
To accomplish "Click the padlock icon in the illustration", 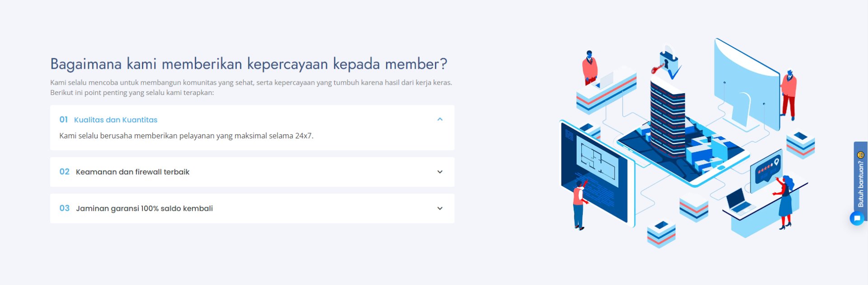I will tap(669, 58).
